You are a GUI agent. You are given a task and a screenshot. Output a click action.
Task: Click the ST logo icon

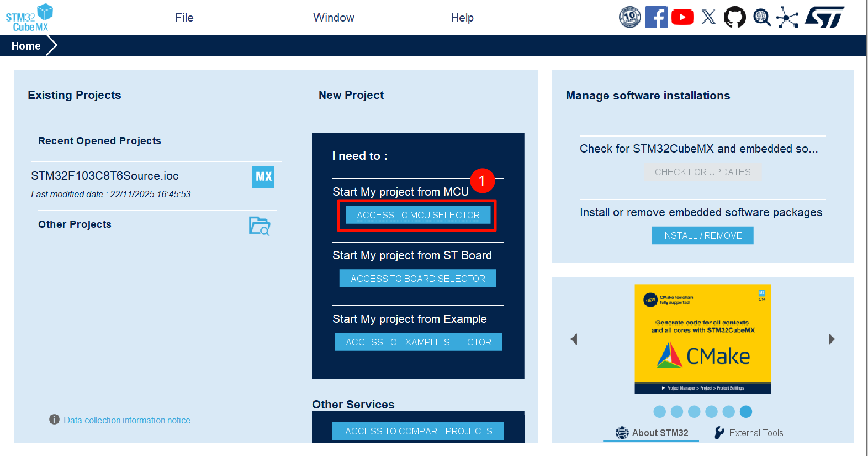(x=824, y=17)
